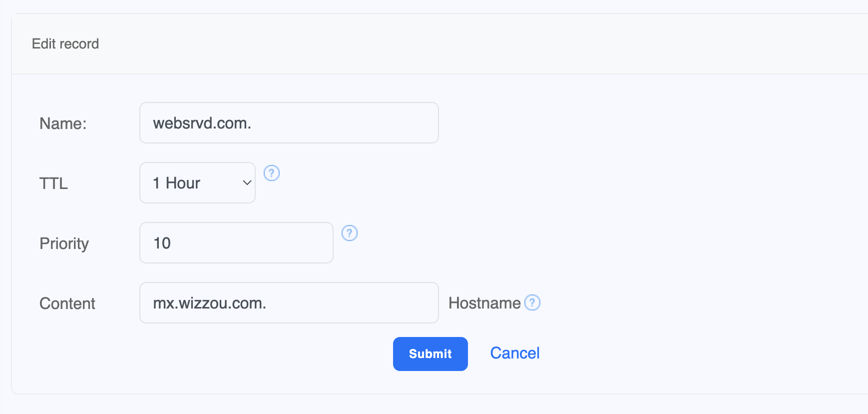Click into the Priority input showing 10
The image size is (868, 414).
click(236, 243)
